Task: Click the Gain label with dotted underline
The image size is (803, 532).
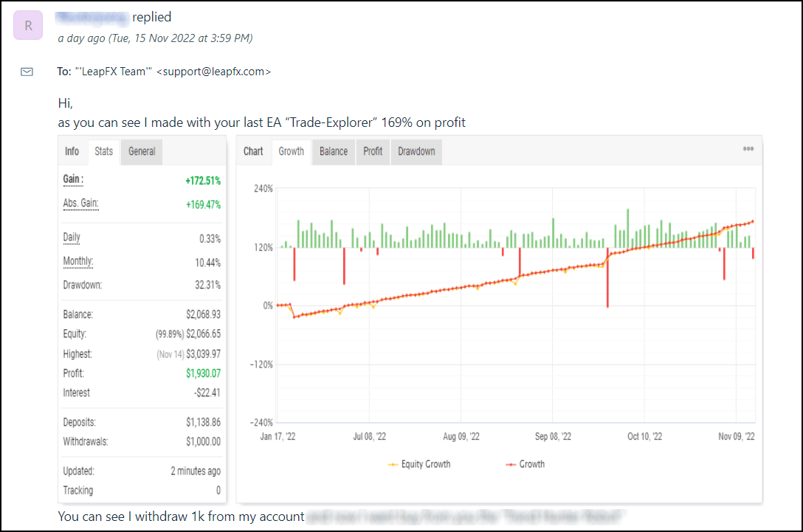Action: click(x=73, y=179)
